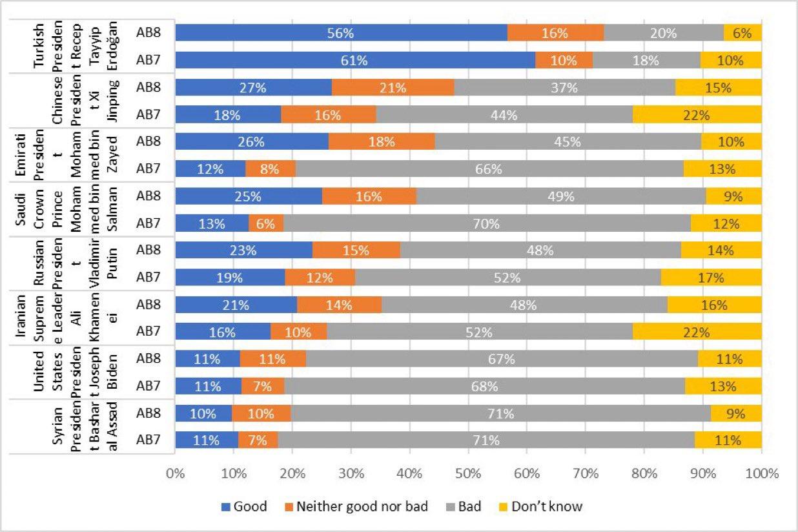Click the 27% blue bar for Xi Jinping
Screen dimensions: 798x532
(253, 88)
